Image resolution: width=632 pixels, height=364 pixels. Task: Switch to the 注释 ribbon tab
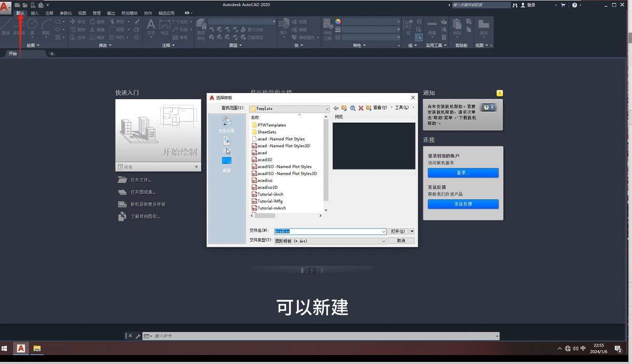[50, 13]
